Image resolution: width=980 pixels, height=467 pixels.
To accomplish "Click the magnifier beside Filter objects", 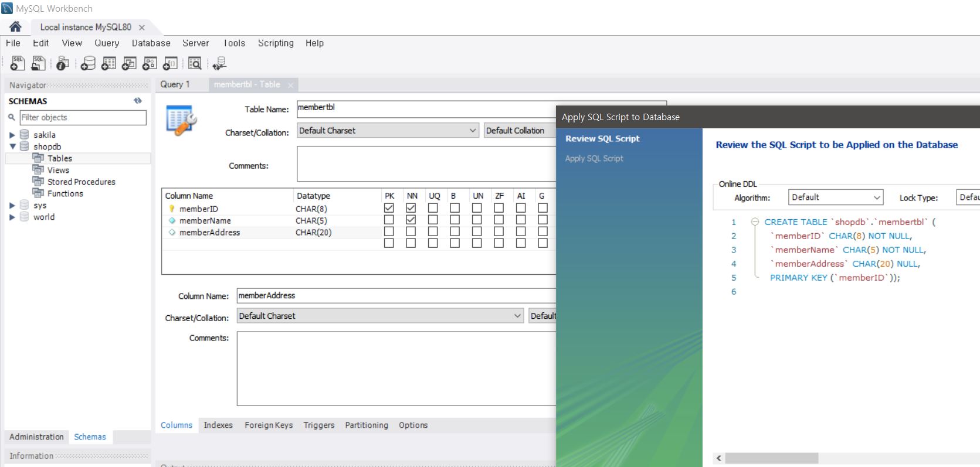I will 11,117.
